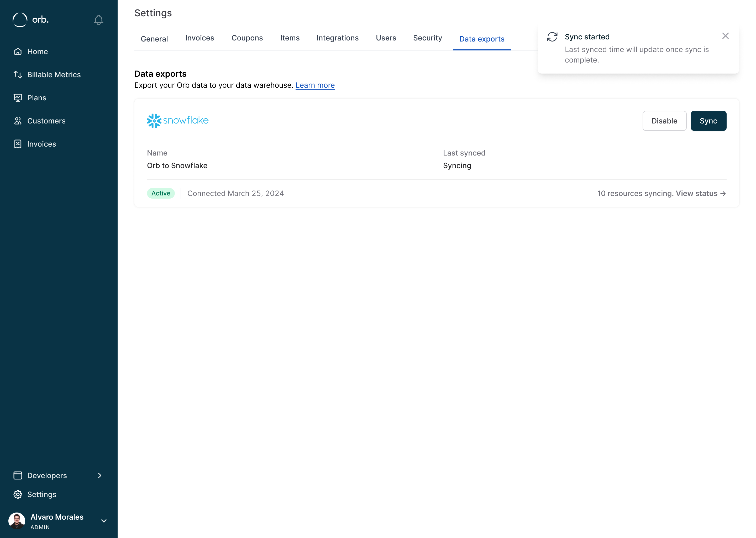
Task: Click the Invoices receipt icon
Action: click(x=18, y=144)
